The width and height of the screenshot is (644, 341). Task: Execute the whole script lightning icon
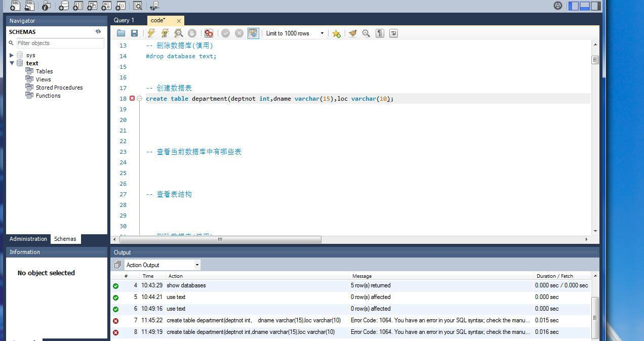151,33
